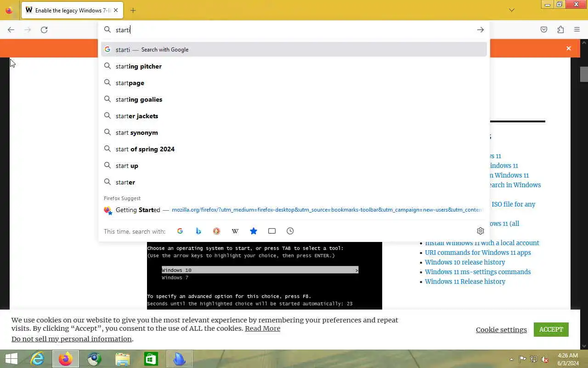
Task: Open 'Windows 11 ms-settings commands' link
Action: (x=478, y=272)
